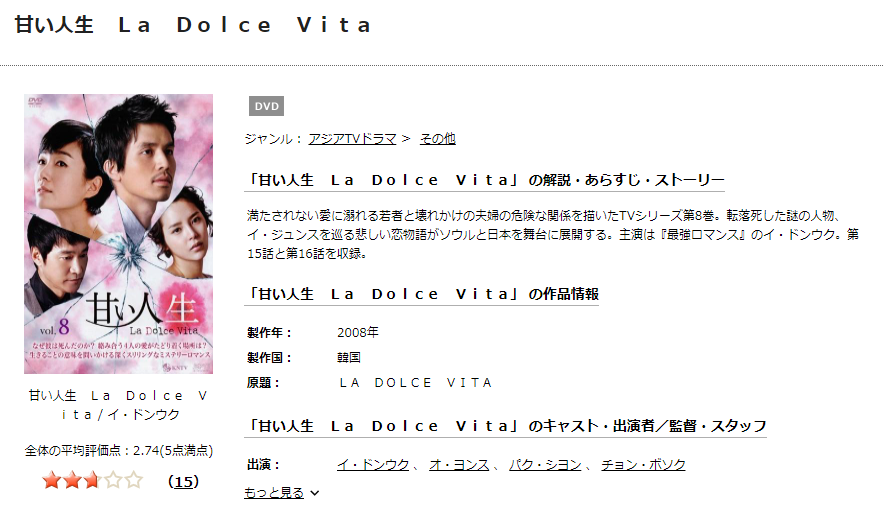
Task: Open the 15 reviews count link
Action: coord(184,482)
